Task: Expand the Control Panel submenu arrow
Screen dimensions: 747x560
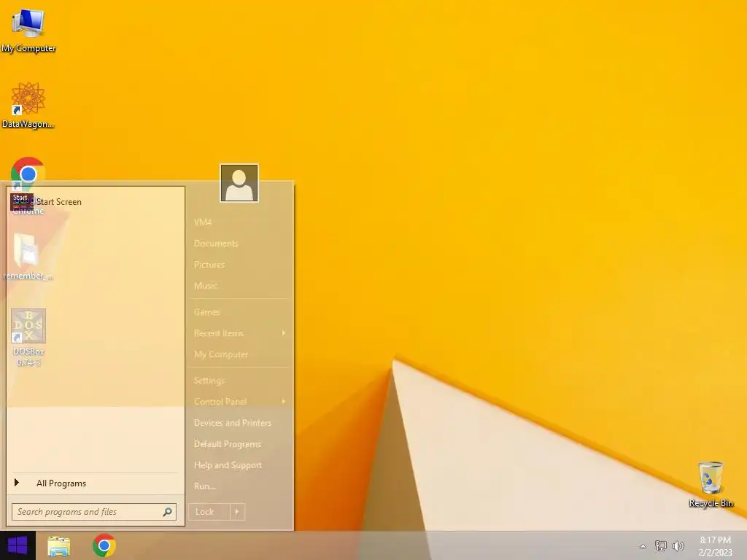Action: tap(284, 402)
